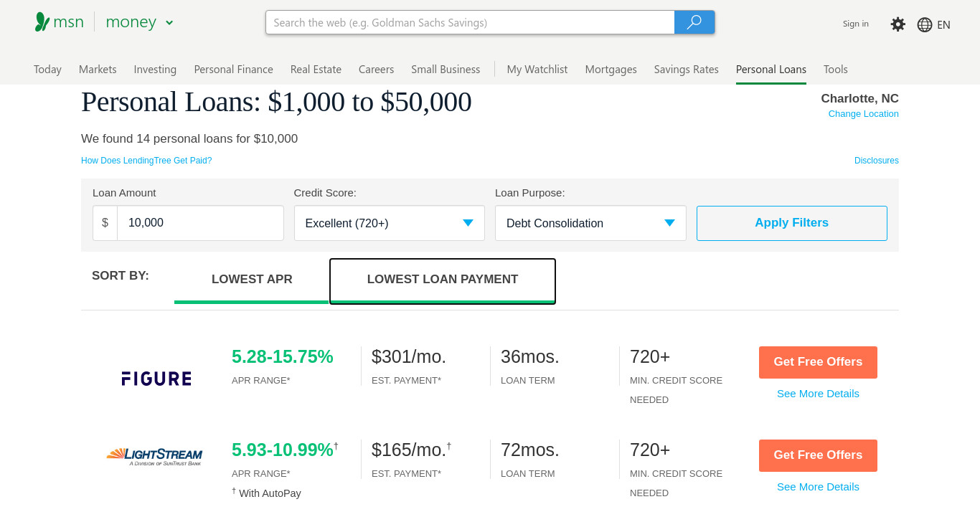Viewport: 980px width, 522px height.
Task: Click the blue search magnifier button
Action: [694, 22]
